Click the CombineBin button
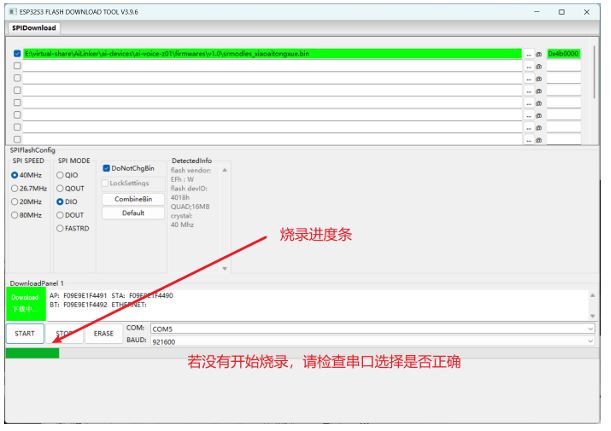611x431 pixels. coord(133,199)
